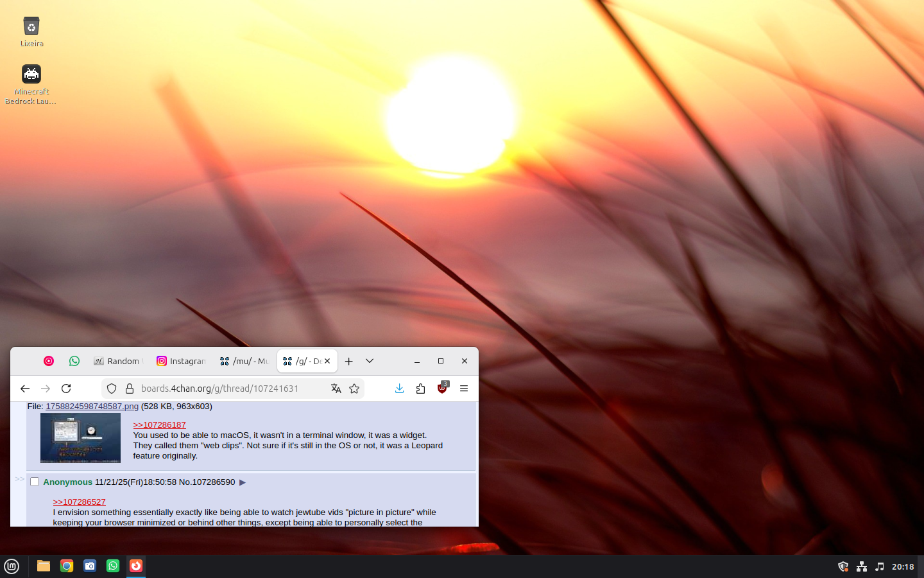Open the uBlock Origin extension popup

(x=443, y=388)
